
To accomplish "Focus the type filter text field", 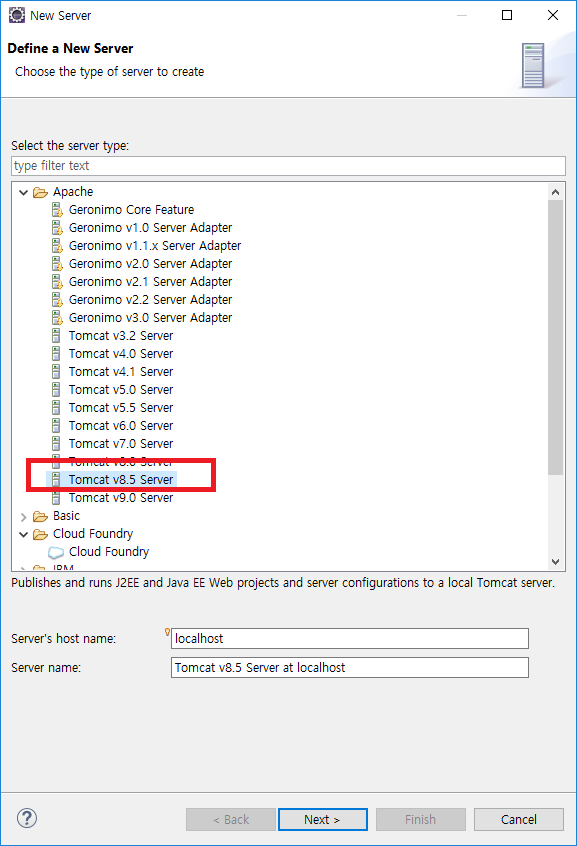I will pos(288,166).
